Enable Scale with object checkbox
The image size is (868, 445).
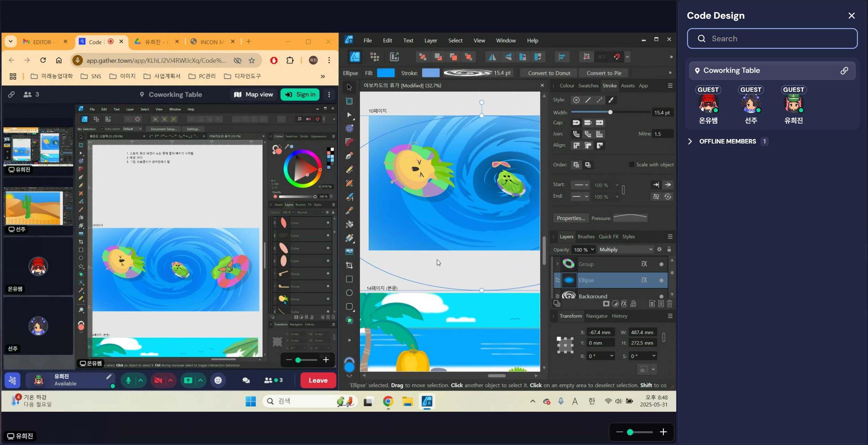point(631,165)
